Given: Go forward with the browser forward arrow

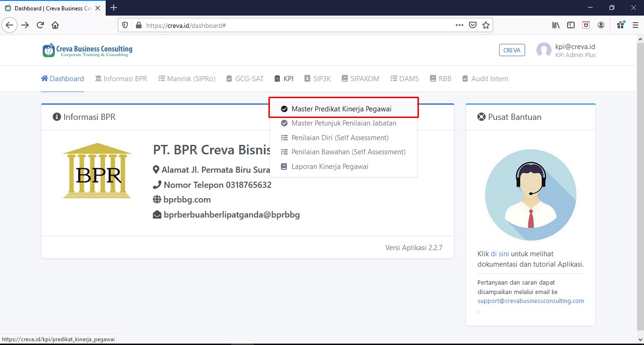Looking at the screenshot, I should [25, 25].
